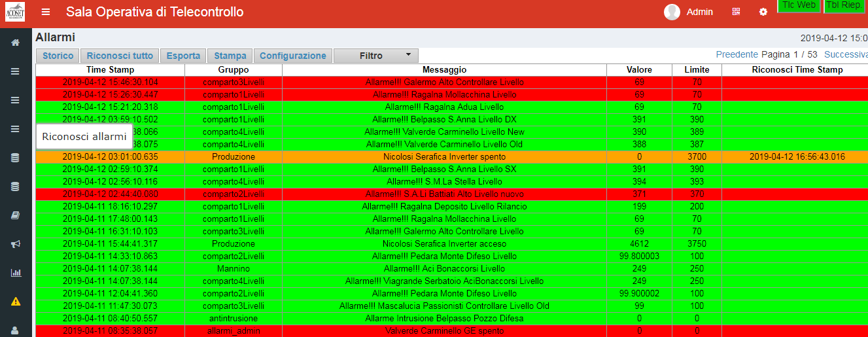Screen dimensions: 868x337
Task: Sort by Limite column header
Action: (x=697, y=70)
